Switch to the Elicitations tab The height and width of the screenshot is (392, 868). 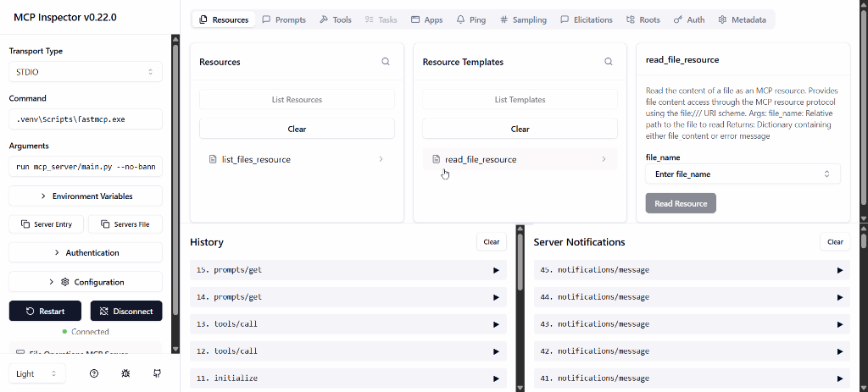[587, 19]
